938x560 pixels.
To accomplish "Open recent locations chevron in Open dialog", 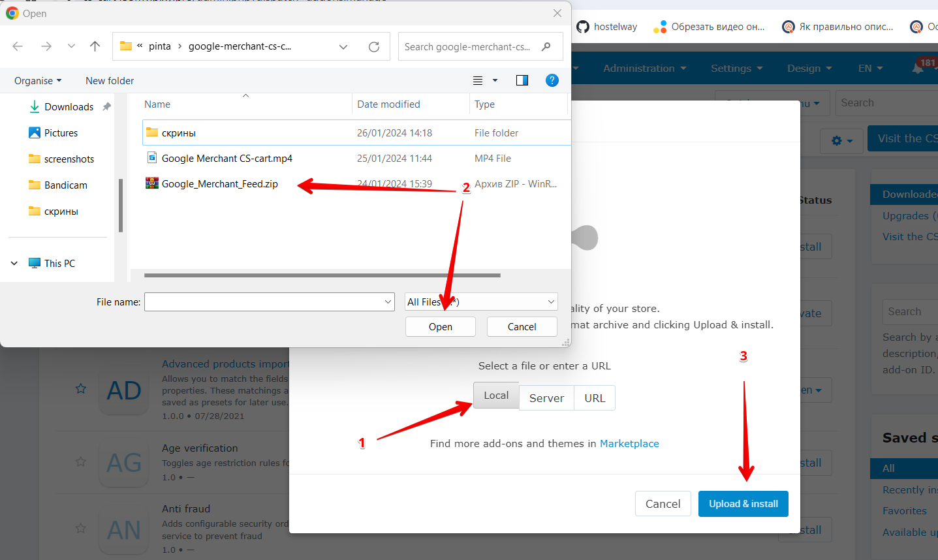I will click(71, 46).
